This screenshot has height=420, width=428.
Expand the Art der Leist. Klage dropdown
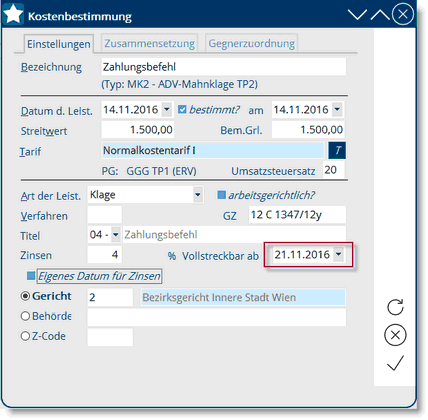(x=198, y=194)
